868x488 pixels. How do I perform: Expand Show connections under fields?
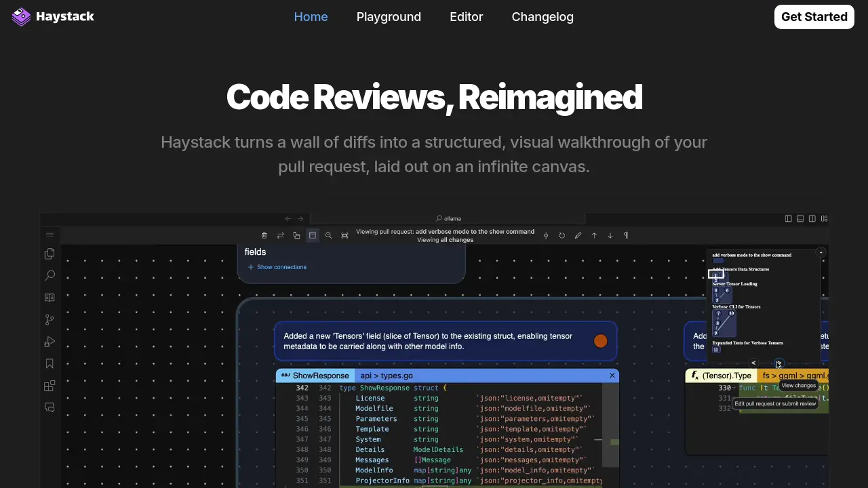coord(277,267)
